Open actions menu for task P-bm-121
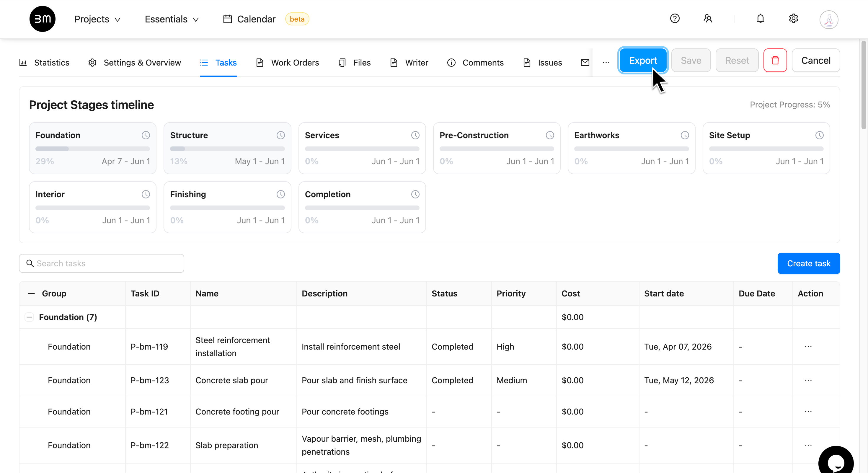The height and width of the screenshot is (473, 868). (808, 411)
